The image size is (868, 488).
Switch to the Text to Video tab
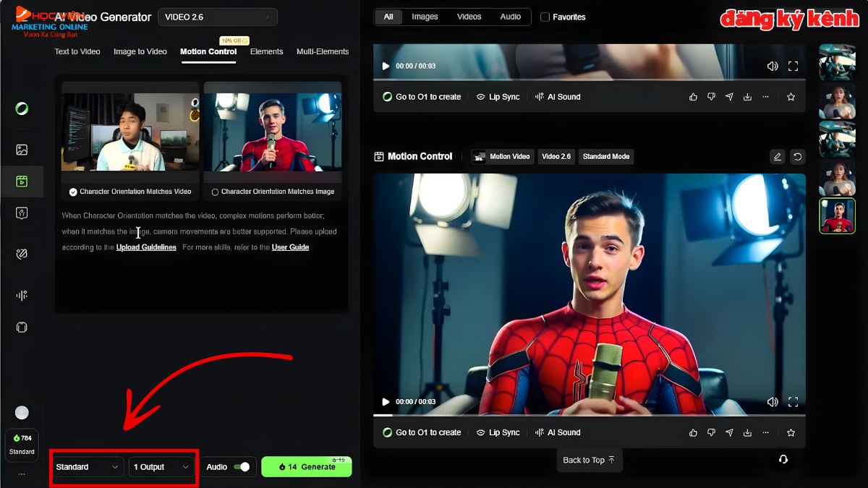click(x=77, y=51)
